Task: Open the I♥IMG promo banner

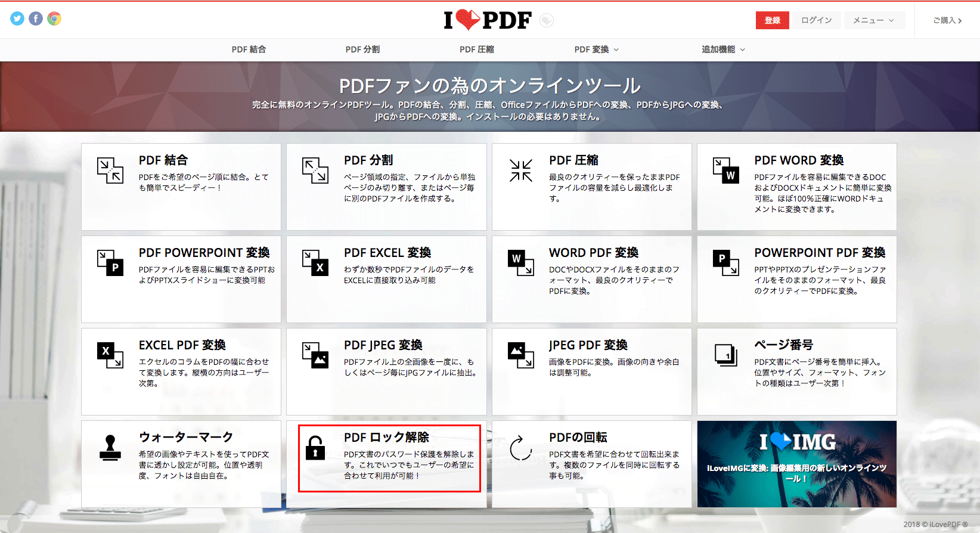Action: pyautogui.click(x=797, y=464)
